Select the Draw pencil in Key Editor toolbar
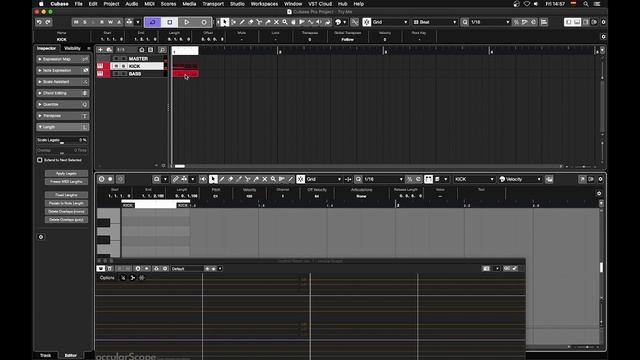Screen dimensions: 640x360 click(222, 179)
